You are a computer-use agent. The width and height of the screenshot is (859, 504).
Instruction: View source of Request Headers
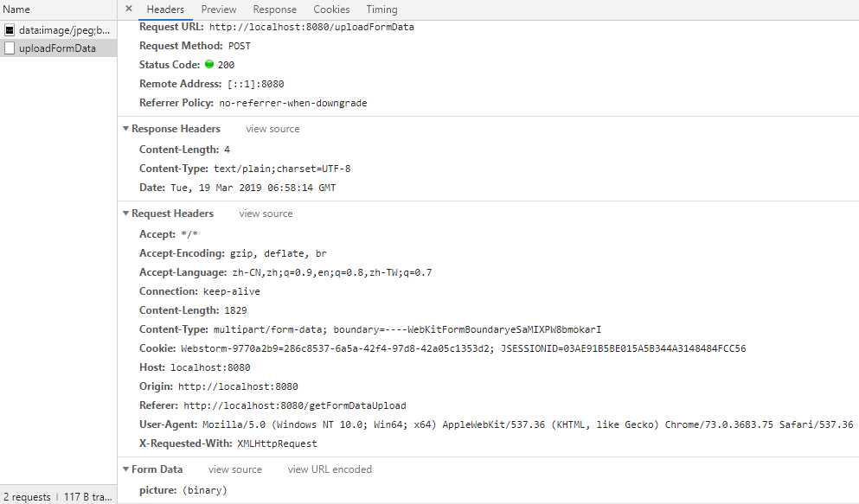[266, 214]
